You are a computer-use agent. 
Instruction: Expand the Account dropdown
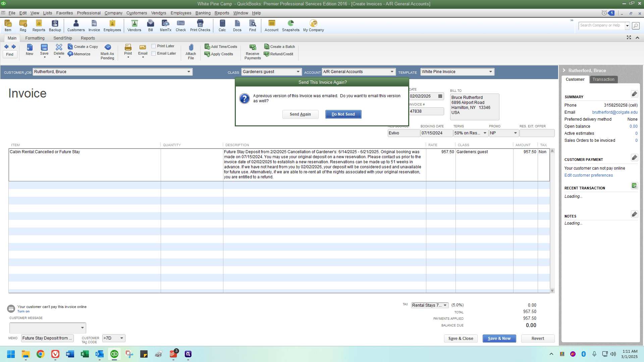click(x=392, y=72)
